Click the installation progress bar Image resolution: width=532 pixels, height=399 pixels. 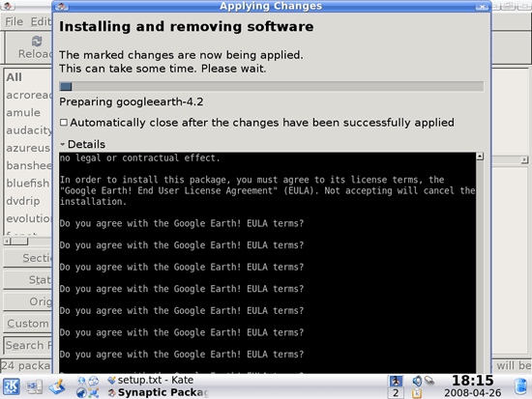click(272, 86)
